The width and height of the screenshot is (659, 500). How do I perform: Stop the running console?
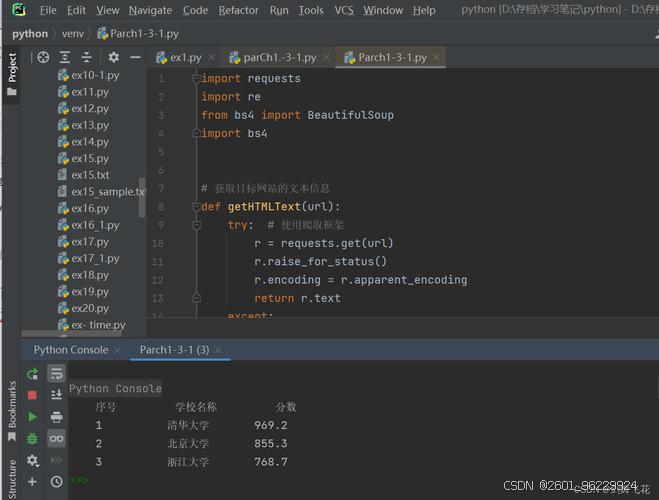click(32, 395)
